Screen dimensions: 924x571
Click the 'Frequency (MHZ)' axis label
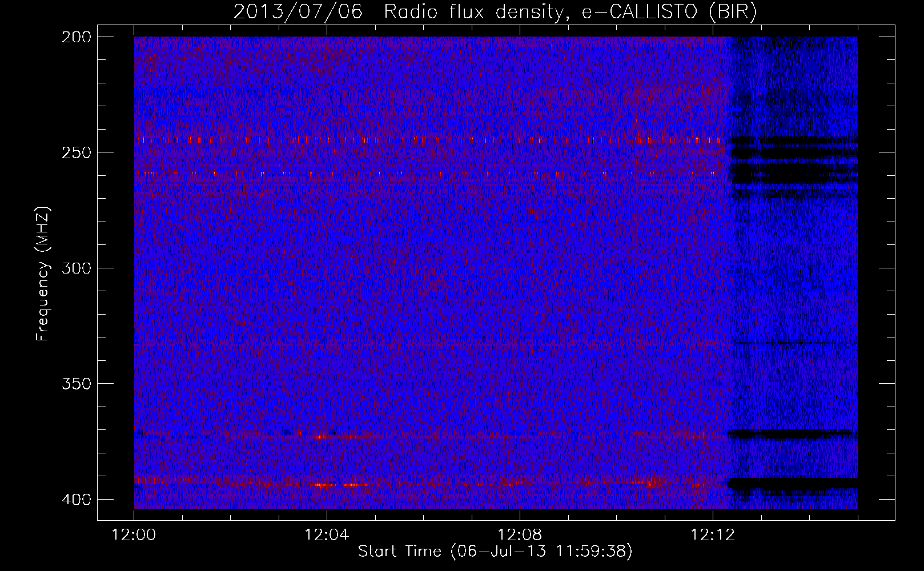pos(43,274)
